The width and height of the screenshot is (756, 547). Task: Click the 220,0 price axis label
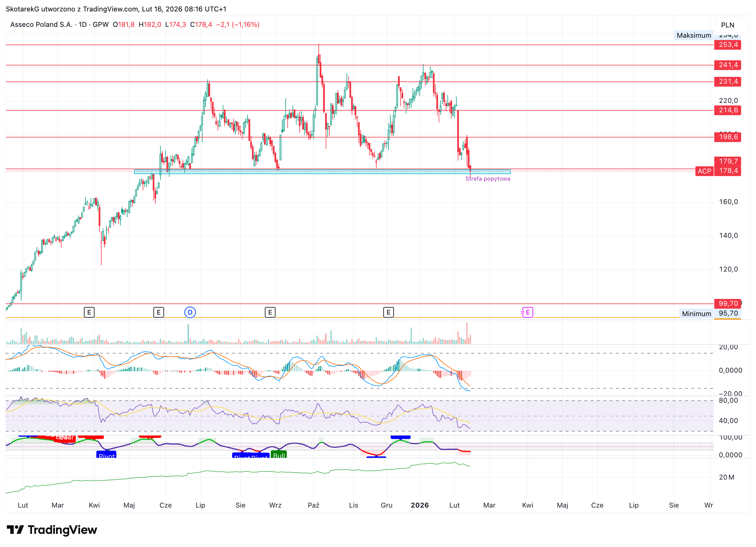728,101
